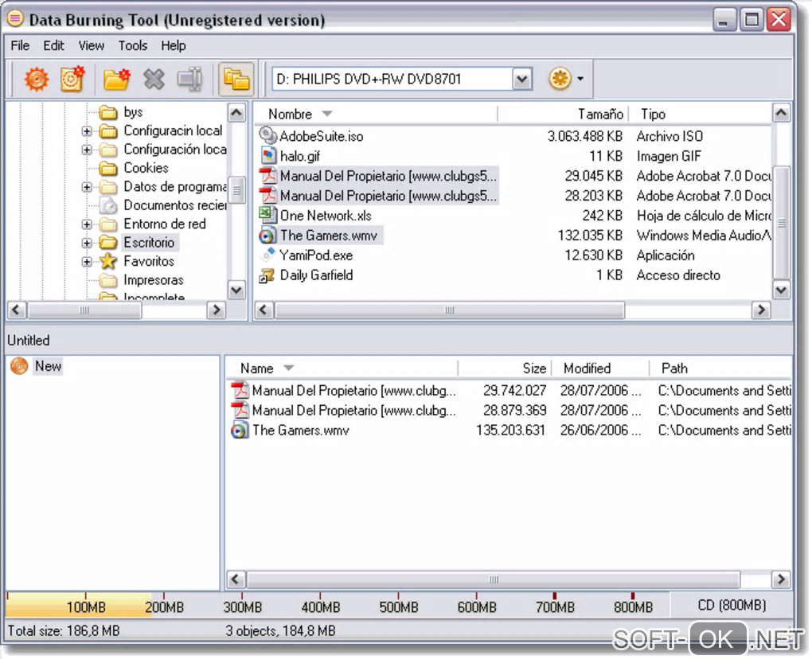Click The Gamers.wmv icon in compilation list
Screen dimensions: 812x659
point(240,430)
